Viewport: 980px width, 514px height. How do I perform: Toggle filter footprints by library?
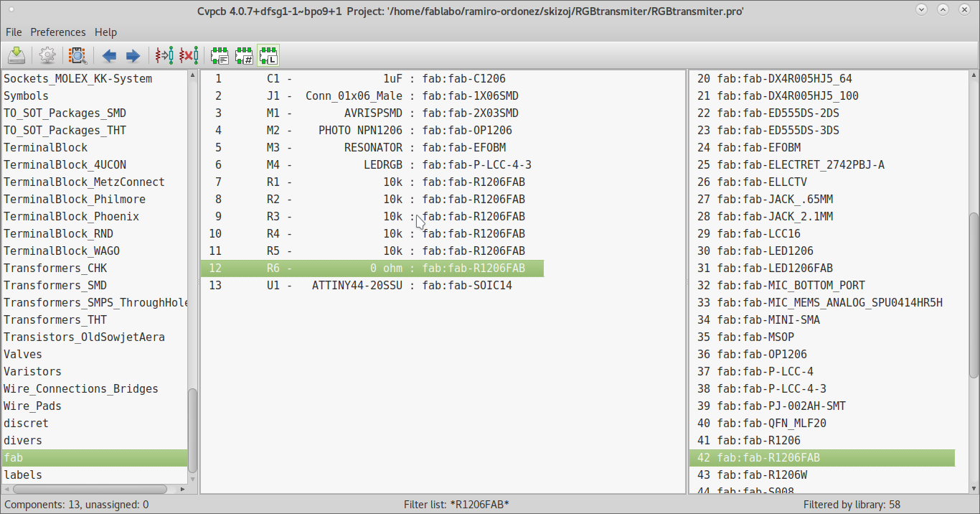[x=268, y=55]
